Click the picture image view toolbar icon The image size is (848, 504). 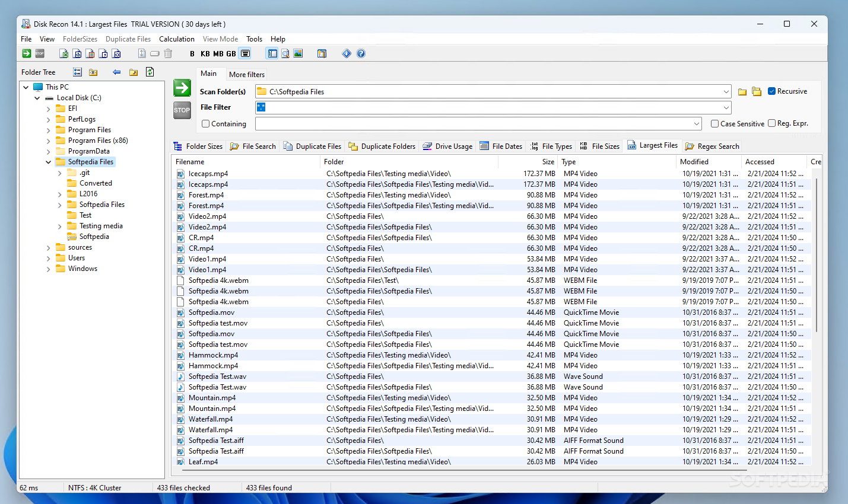coord(298,53)
